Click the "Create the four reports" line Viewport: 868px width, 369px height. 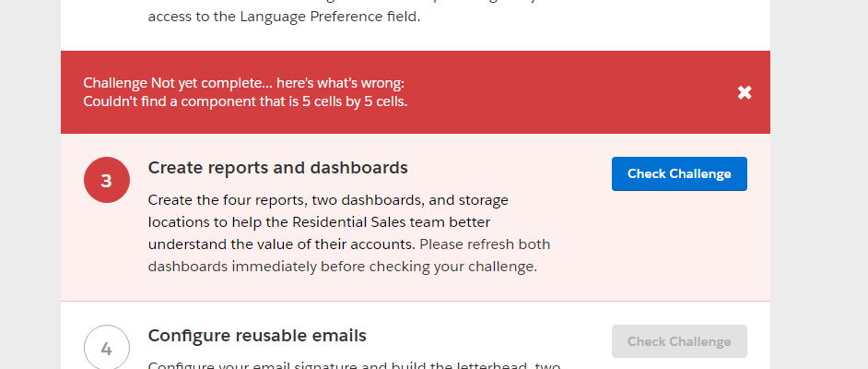pos(327,200)
